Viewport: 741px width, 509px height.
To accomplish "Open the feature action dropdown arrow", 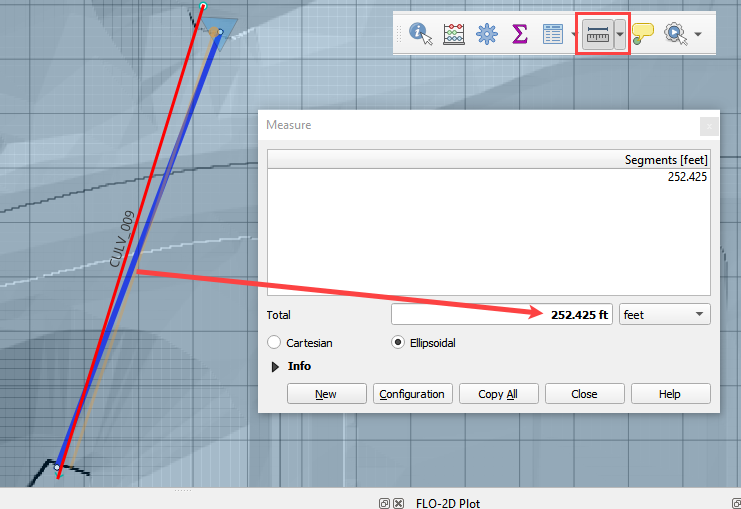I will 697,35.
